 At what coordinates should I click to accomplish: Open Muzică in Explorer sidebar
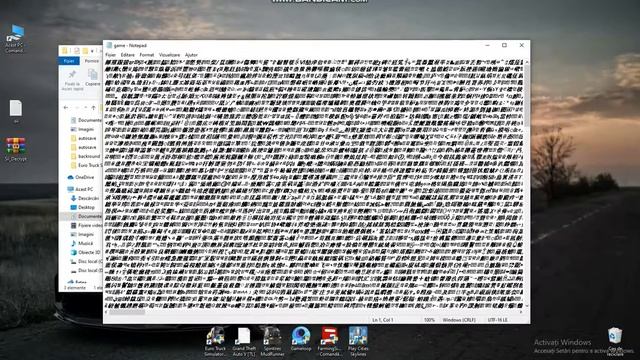coord(82,243)
